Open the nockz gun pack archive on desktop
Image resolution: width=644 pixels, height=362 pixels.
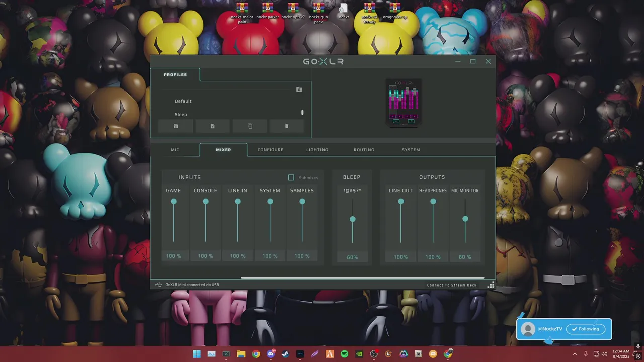coord(318,13)
